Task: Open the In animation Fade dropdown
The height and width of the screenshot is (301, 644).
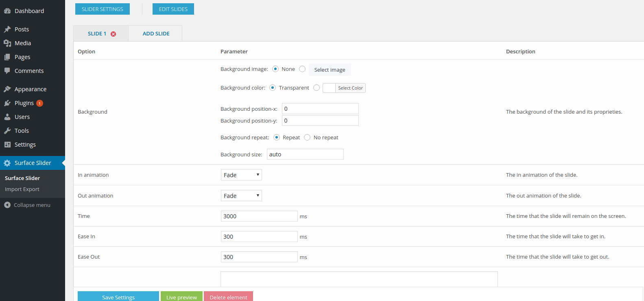Action: (241, 175)
